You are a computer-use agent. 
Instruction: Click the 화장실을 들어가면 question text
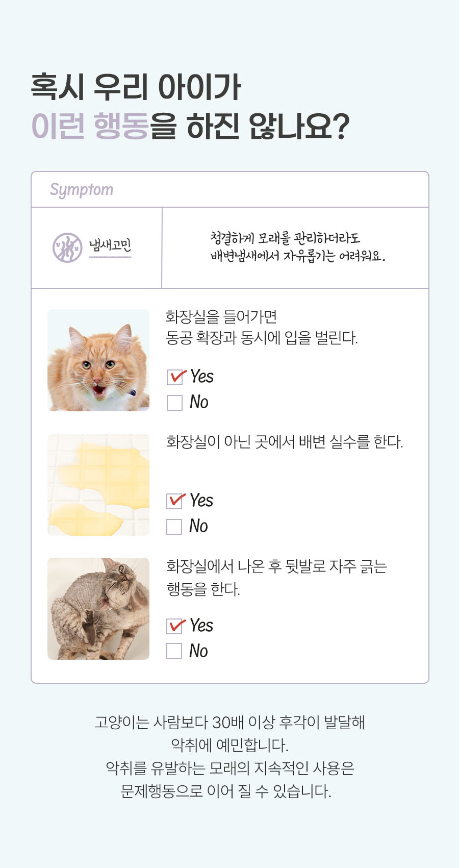tap(221, 317)
